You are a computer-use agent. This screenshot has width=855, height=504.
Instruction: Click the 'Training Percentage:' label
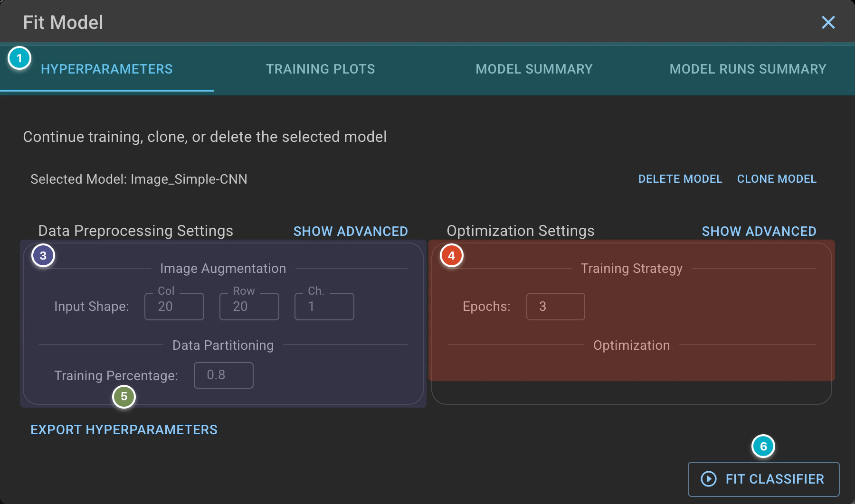pyautogui.click(x=116, y=375)
